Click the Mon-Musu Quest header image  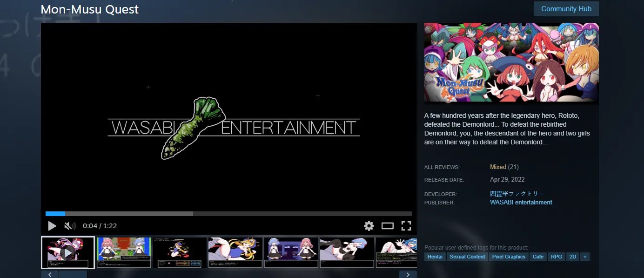click(511, 62)
